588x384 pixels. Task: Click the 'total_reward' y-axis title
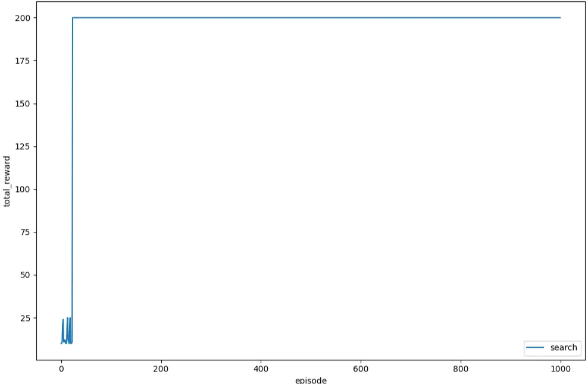[7, 181]
